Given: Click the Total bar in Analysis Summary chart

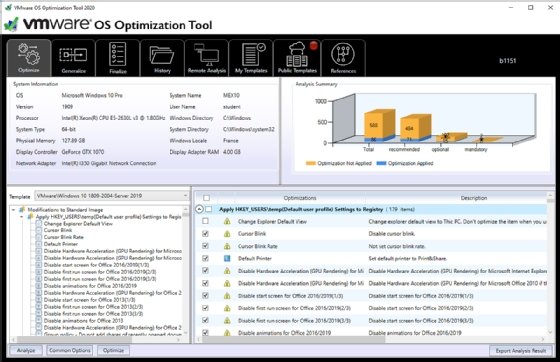Looking at the screenshot, I should [379, 125].
